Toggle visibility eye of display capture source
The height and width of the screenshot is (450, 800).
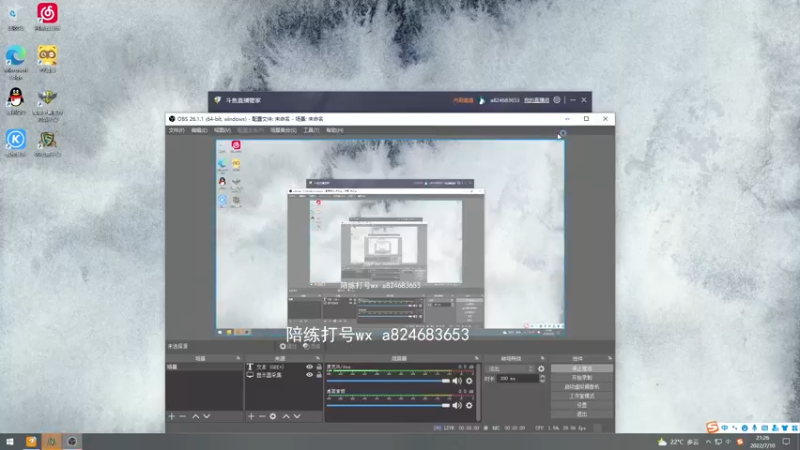coord(309,375)
